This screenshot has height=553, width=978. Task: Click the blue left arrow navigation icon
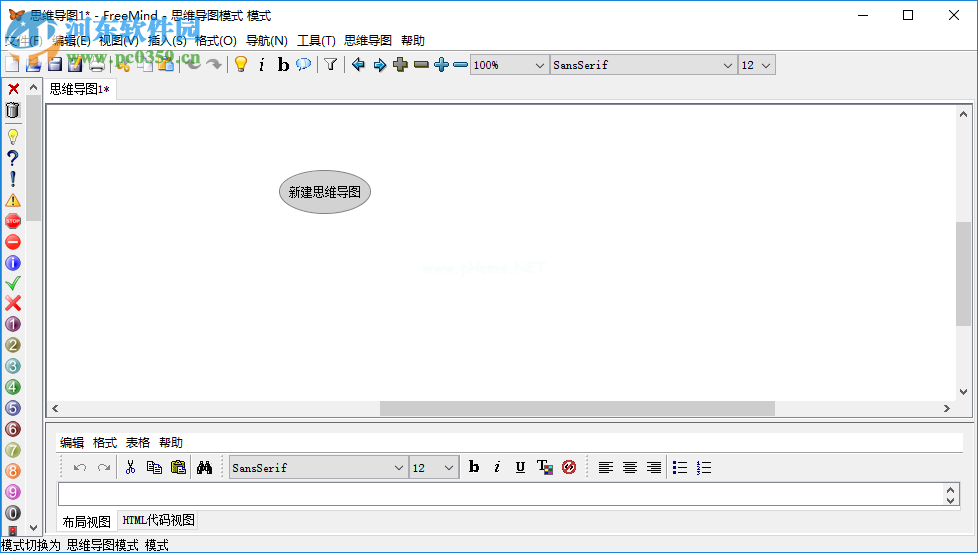pyautogui.click(x=358, y=64)
